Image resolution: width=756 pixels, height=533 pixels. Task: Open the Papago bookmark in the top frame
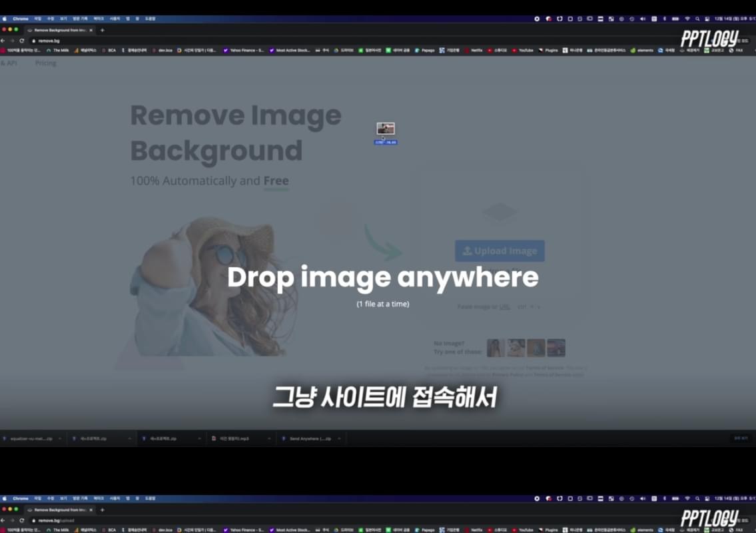click(425, 50)
